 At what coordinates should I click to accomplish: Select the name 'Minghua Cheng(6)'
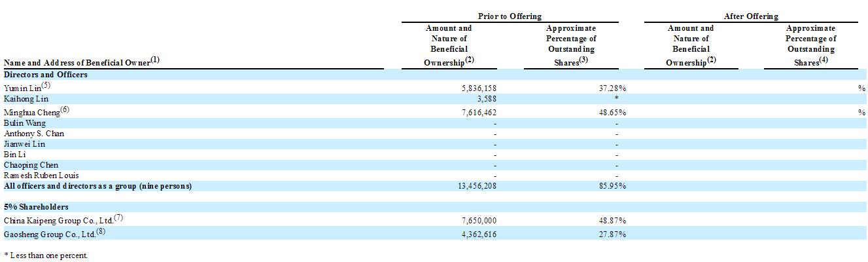click(37, 111)
